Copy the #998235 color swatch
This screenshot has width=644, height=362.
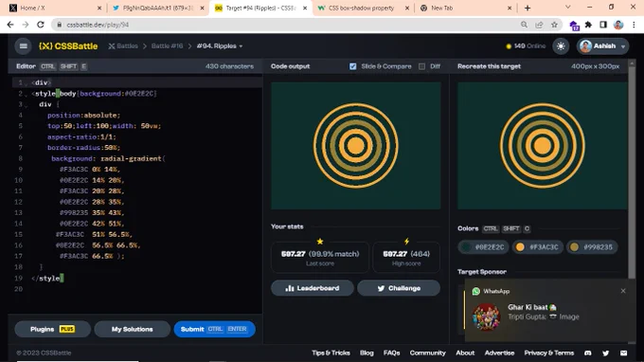[592, 247]
